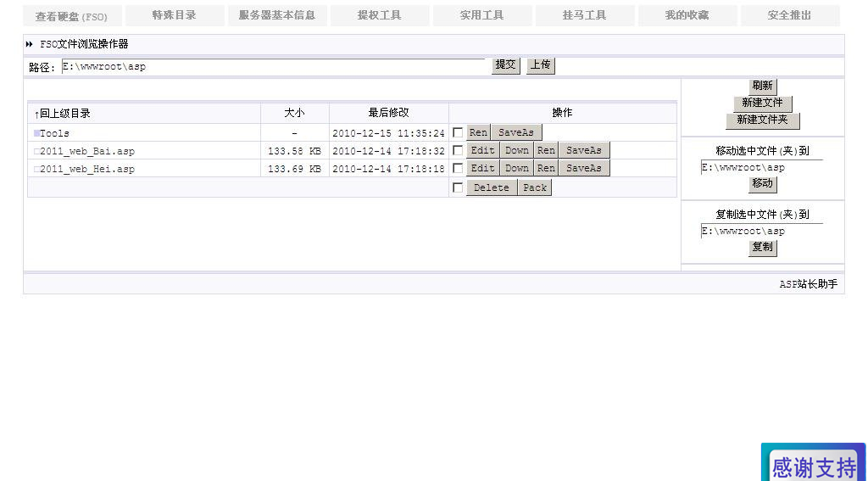
Task: Select the 提权工具 tab
Action: pyautogui.click(x=379, y=15)
